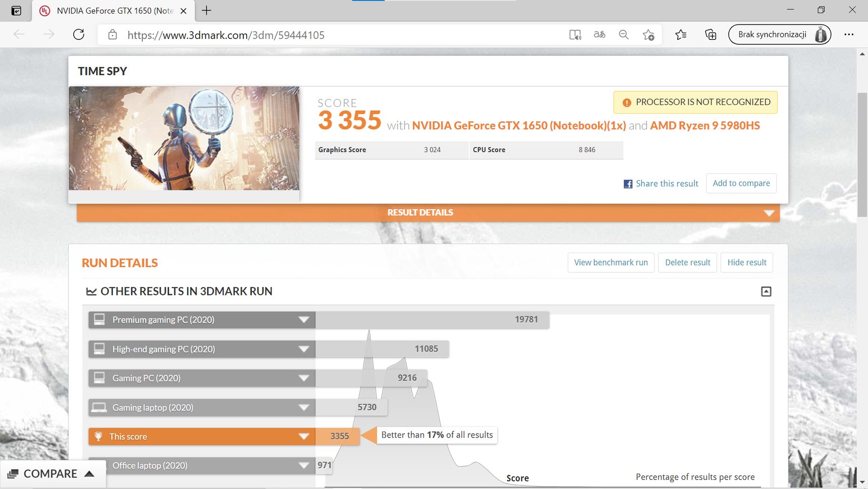Image resolution: width=868 pixels, height=489 pixels.
Task: Click Share this result link
Action: pyautogui.click(x=667, y=183)
